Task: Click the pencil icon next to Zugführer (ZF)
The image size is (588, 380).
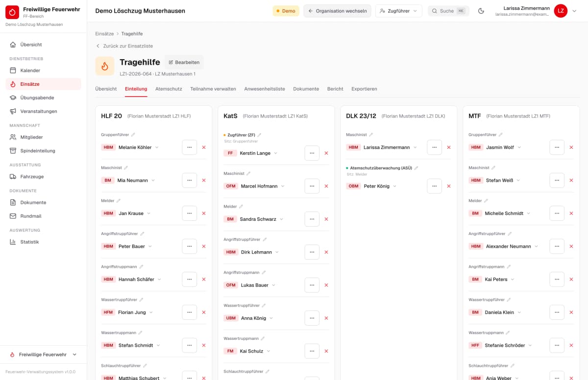Action: [x=259, y=135]
